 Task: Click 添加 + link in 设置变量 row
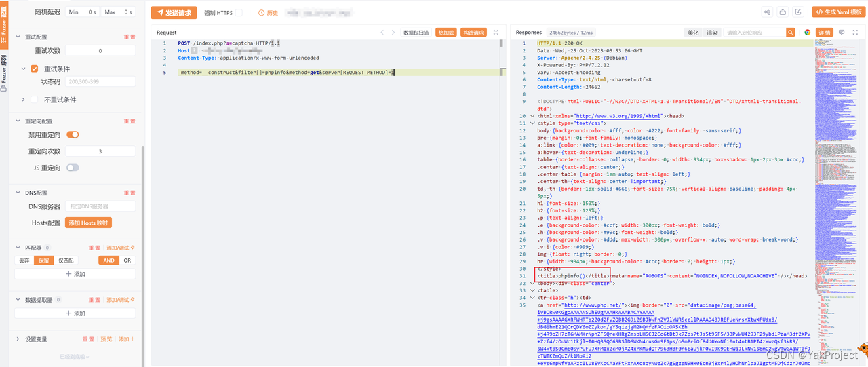(x=126, y=339)
